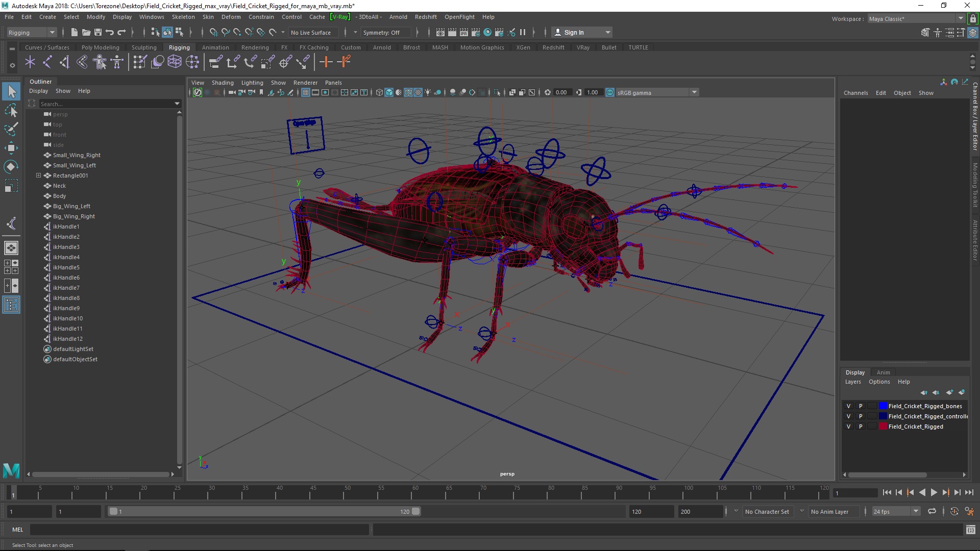Toggle visibility V of Field_Cricket_Rigged_bones layer

[849, 406]
